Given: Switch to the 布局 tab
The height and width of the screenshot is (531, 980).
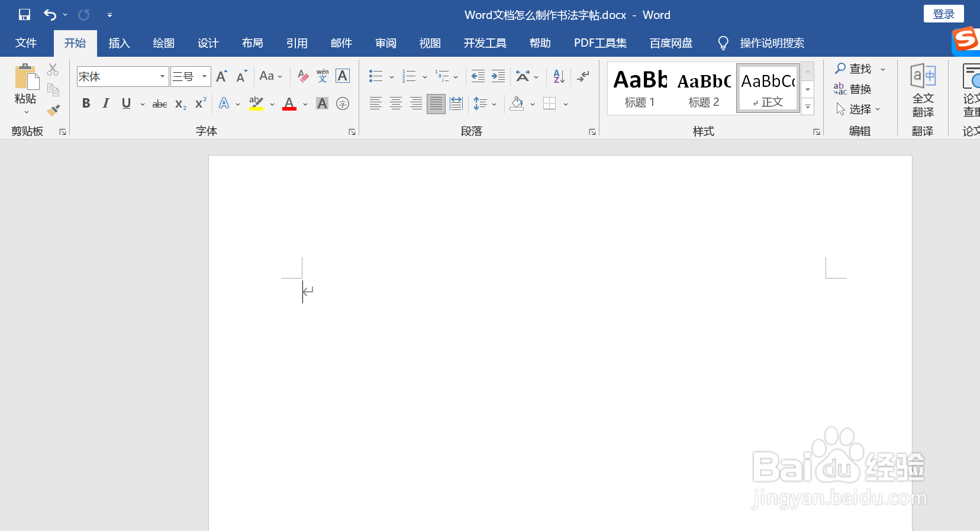Looking at the screenshot, I should click(x=252, y=43).
